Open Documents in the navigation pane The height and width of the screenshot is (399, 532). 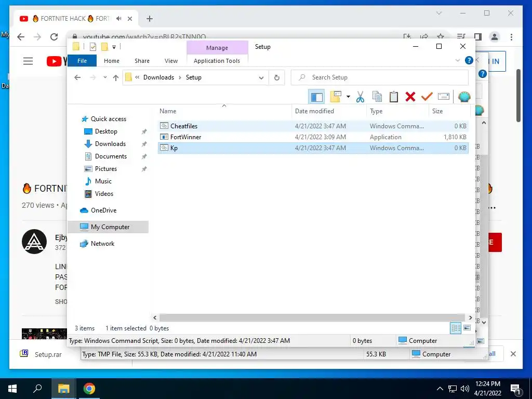105,156
